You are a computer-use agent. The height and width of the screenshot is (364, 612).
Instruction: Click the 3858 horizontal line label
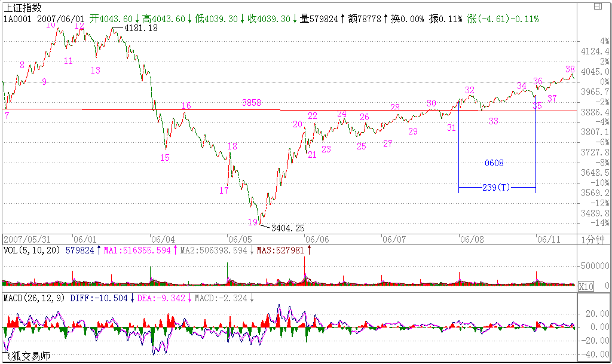click(x=251, y=103)
